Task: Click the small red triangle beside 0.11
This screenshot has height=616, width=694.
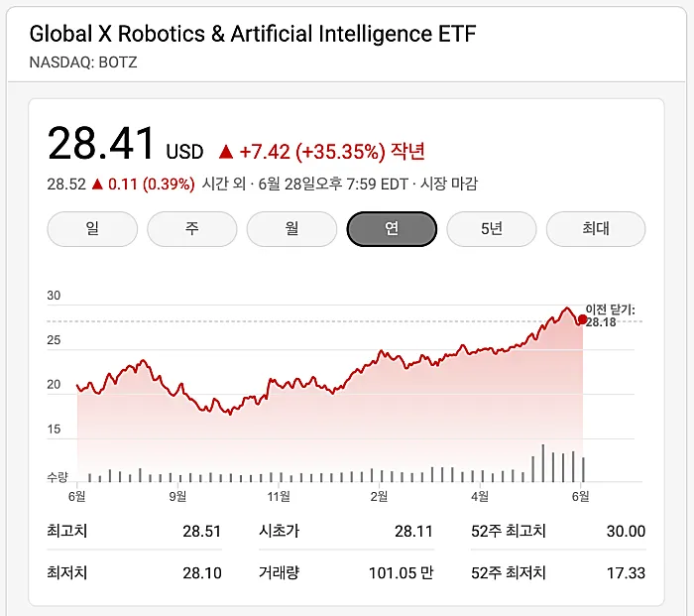Action: [x=97, y=184]
